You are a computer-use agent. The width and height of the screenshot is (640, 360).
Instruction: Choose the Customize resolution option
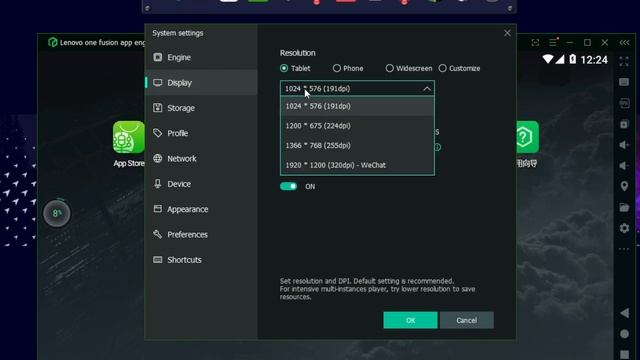coord(442,68)
